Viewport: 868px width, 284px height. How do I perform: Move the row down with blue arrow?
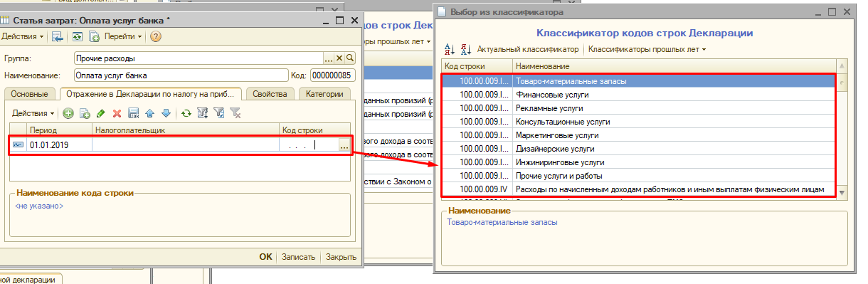(x=165, y=113)
